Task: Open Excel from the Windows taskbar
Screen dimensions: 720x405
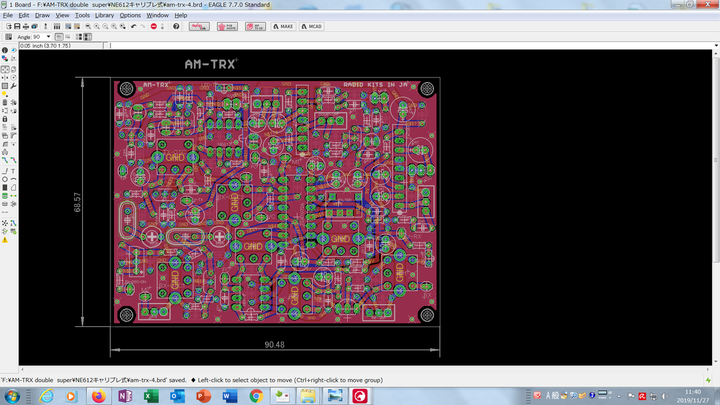Action: (151, 396)
